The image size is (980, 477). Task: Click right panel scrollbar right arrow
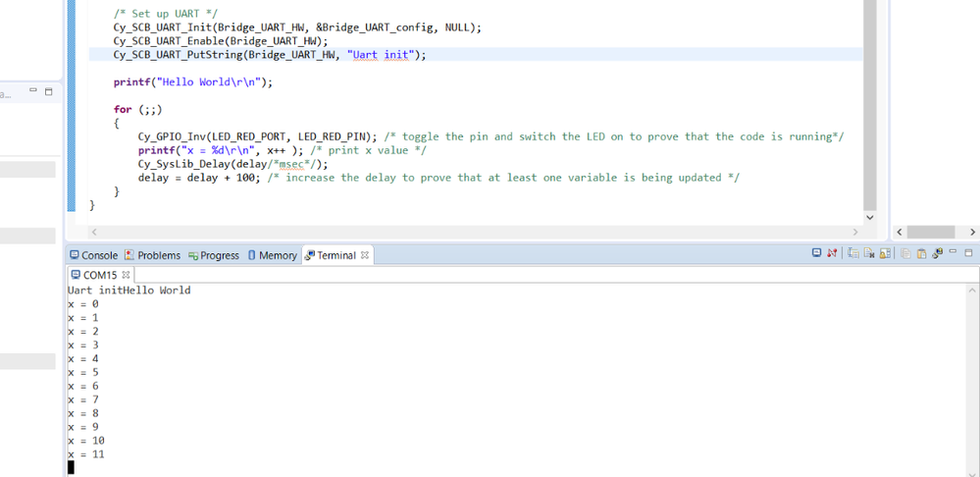973,232
